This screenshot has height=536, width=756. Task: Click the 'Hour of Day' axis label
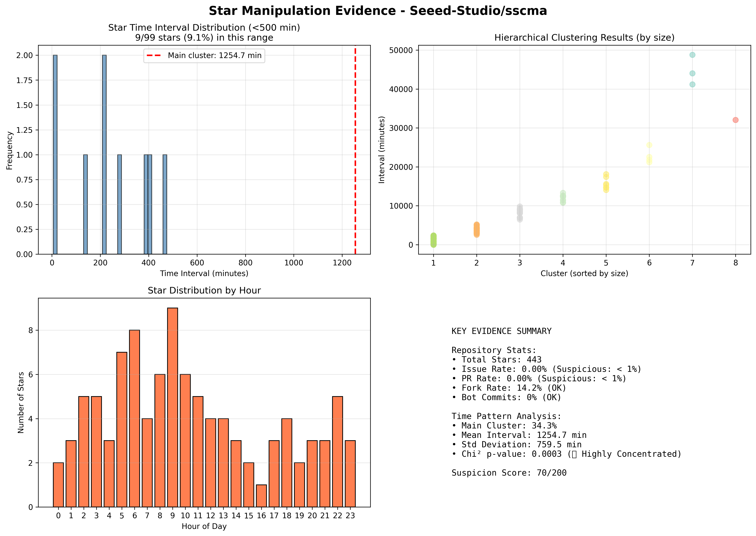[x=204, y=526]
